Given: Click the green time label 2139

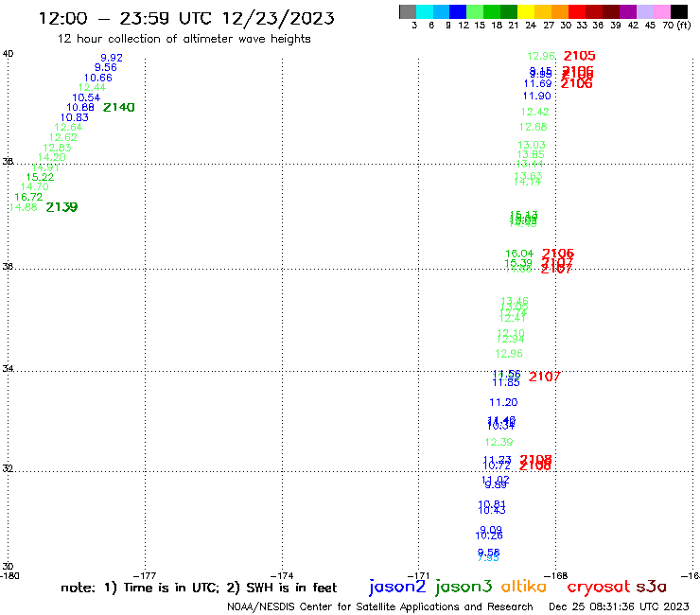Looking at the screenshot, I should [61, 207].
